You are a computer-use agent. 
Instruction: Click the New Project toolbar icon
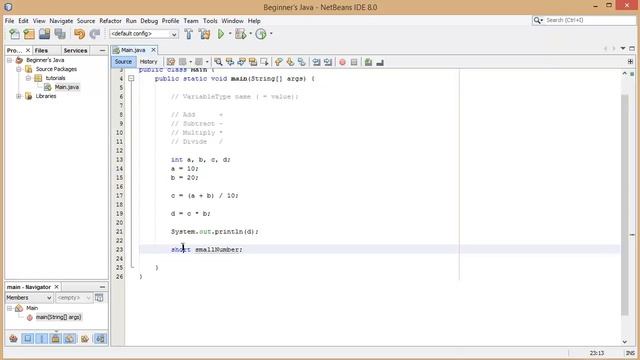(x=29, y=34)
